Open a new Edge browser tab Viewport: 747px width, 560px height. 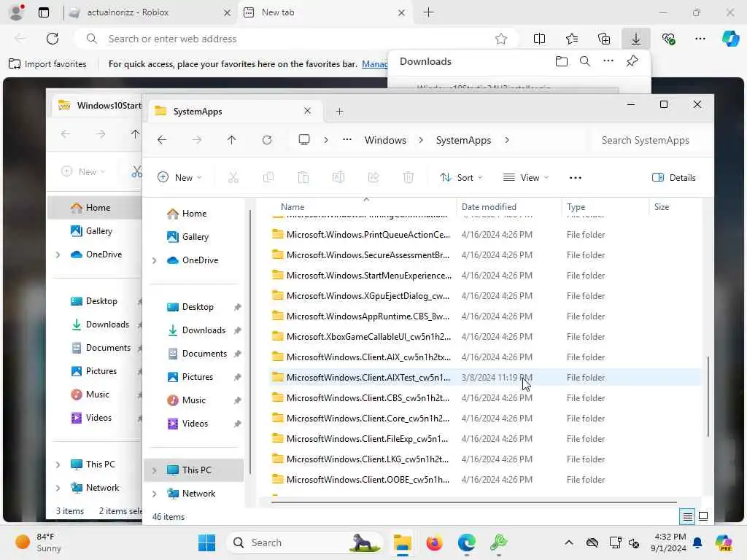click(428, 12)
